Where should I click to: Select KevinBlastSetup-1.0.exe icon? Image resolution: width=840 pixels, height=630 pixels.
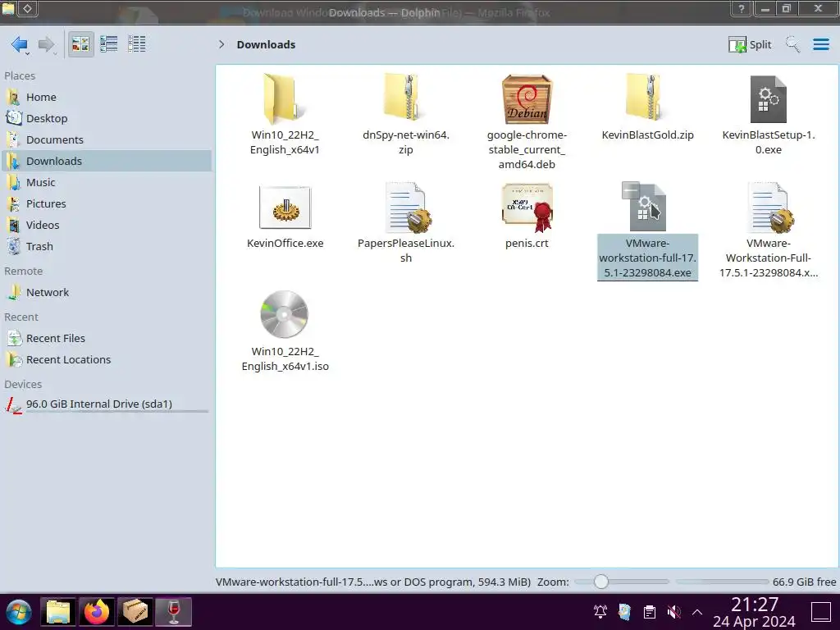click(768, 99)
